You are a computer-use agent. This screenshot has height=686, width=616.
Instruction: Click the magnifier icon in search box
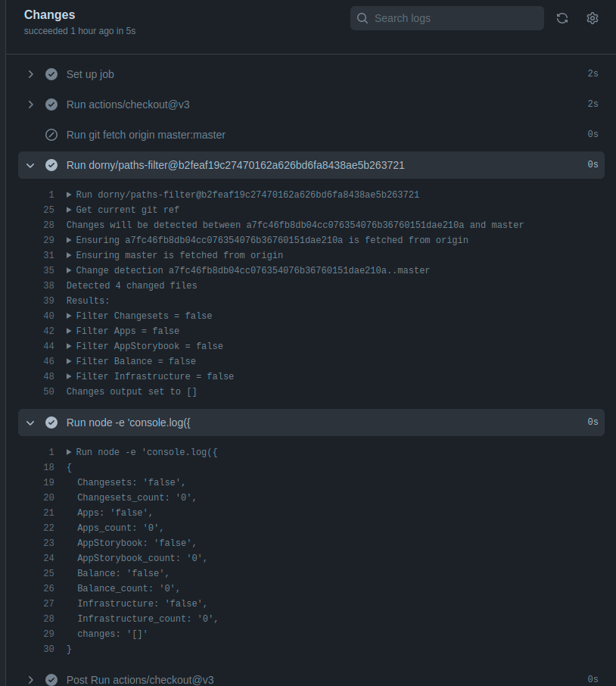point(362,18)
